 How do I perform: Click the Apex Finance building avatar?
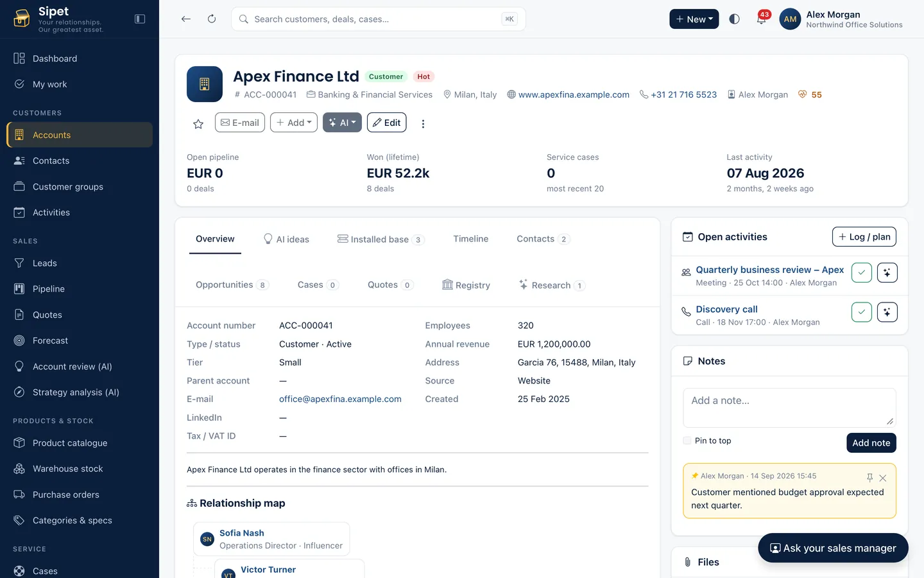205,84
